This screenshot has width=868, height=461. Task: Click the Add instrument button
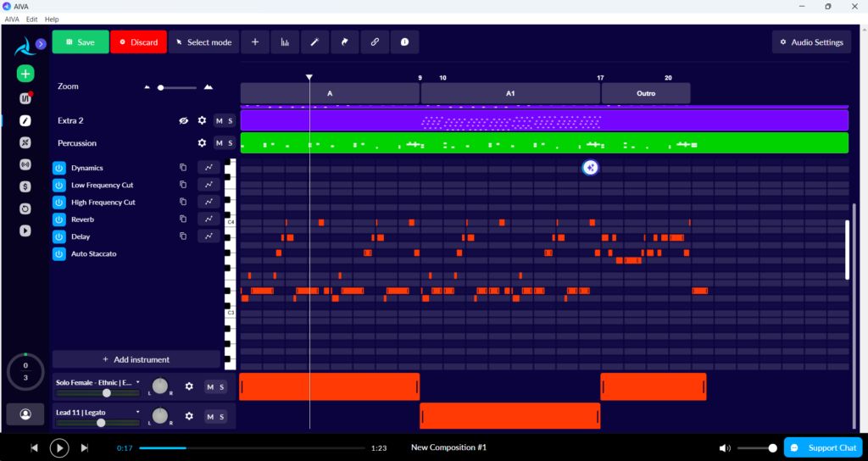coord(136,359)
